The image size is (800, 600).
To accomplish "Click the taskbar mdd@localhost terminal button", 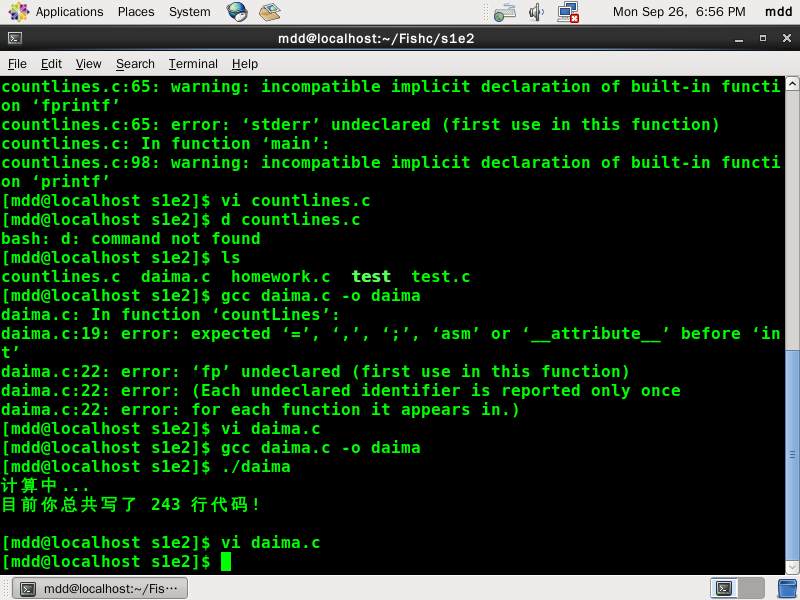I will [x=100, y=588].
